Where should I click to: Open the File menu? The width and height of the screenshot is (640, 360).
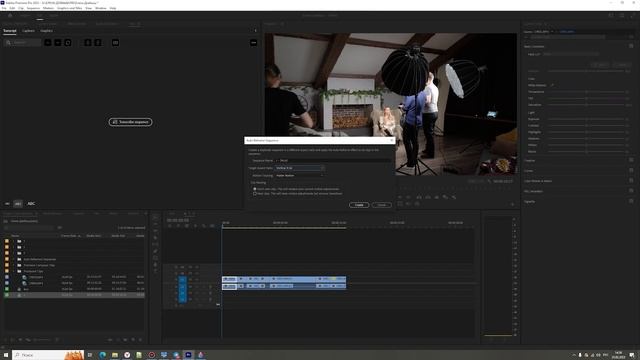4,8
